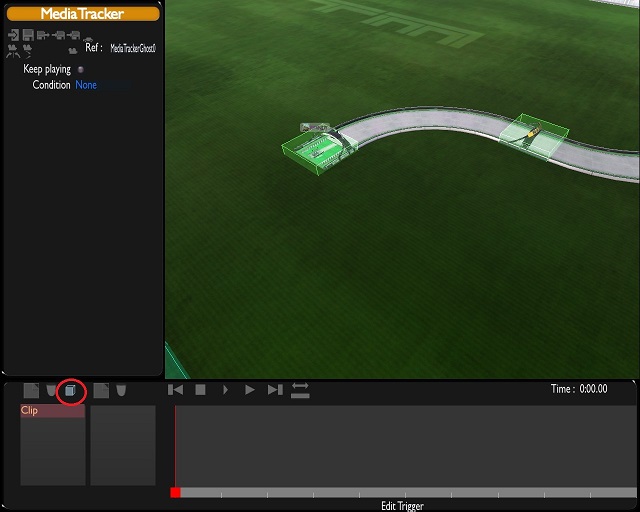640x512 pixels.
Task: Click the export clip icon with right arrow
Action: click(x=43, y=36)
